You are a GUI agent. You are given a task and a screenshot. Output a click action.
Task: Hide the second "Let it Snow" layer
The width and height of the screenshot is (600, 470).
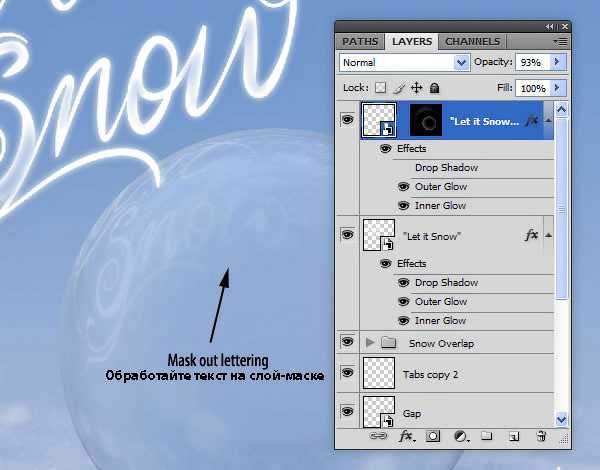(347, 234)
